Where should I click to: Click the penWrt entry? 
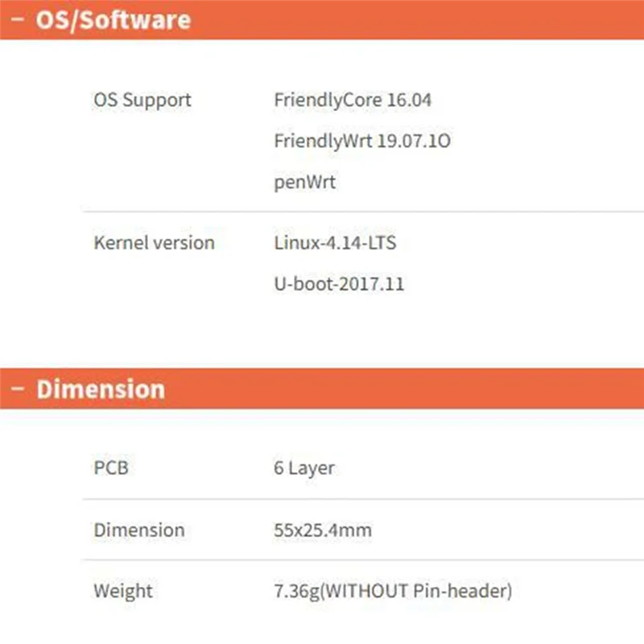click(304, 183)
